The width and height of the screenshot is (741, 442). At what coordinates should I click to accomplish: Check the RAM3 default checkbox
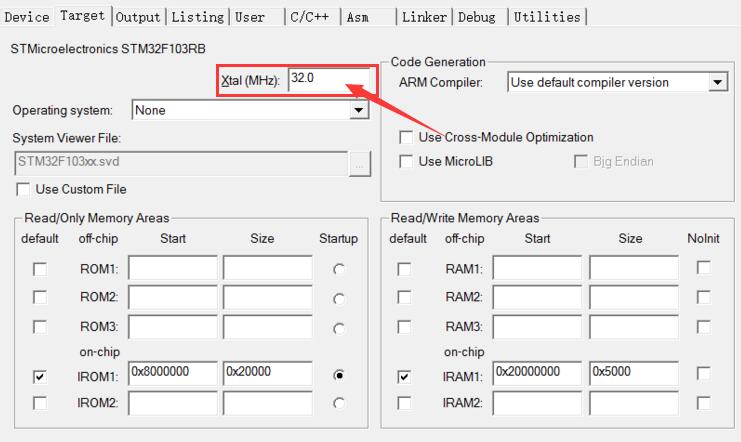point(404,327)
